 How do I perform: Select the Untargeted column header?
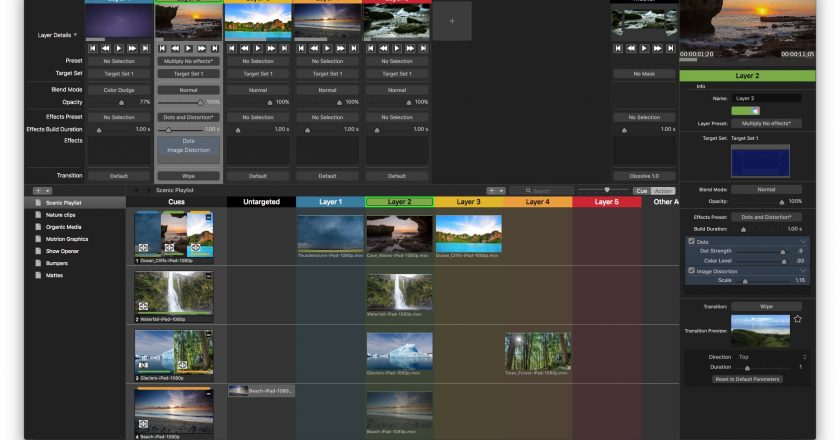tap(261, 202)
